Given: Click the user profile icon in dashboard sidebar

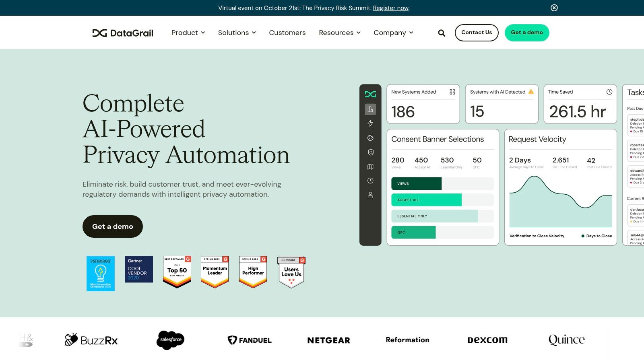Looking at the screenshot, I should (370, 195).
